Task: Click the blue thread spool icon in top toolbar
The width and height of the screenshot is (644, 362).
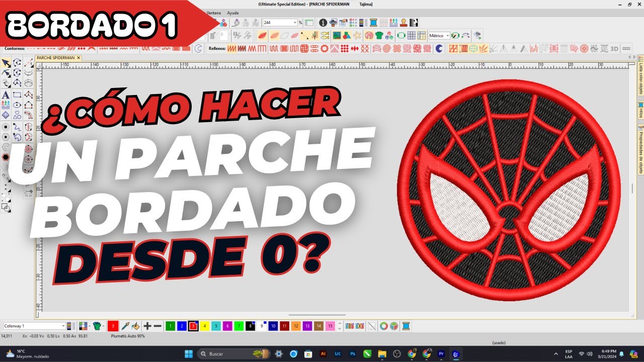Action: tap(373, 23)
